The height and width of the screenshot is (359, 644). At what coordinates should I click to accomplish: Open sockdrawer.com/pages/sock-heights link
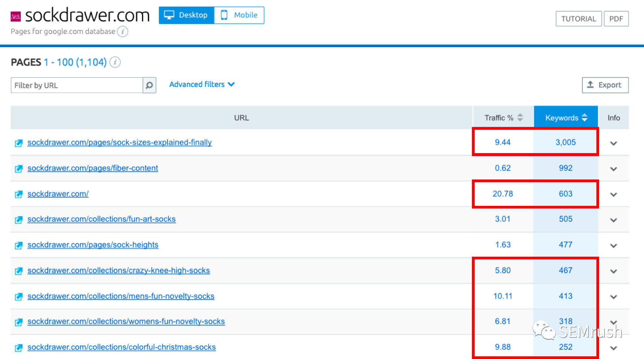coord(93,245)
